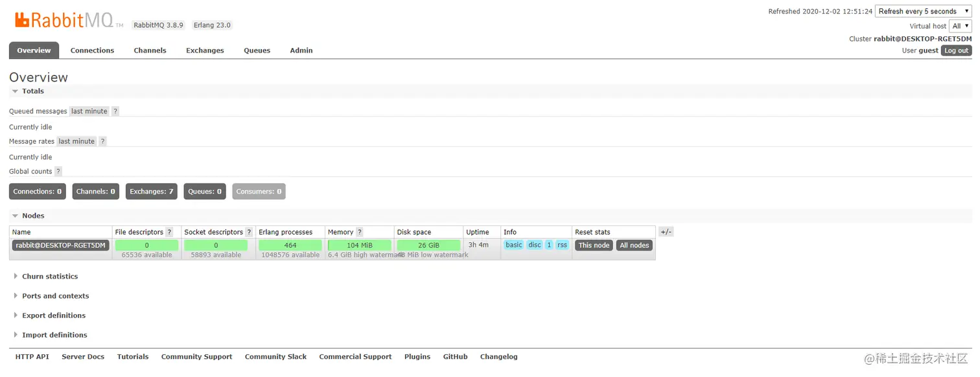Image resolution: width=980 pixels, height=377 pixels.
Task: Open Changelog footer link
Action: 498,357
